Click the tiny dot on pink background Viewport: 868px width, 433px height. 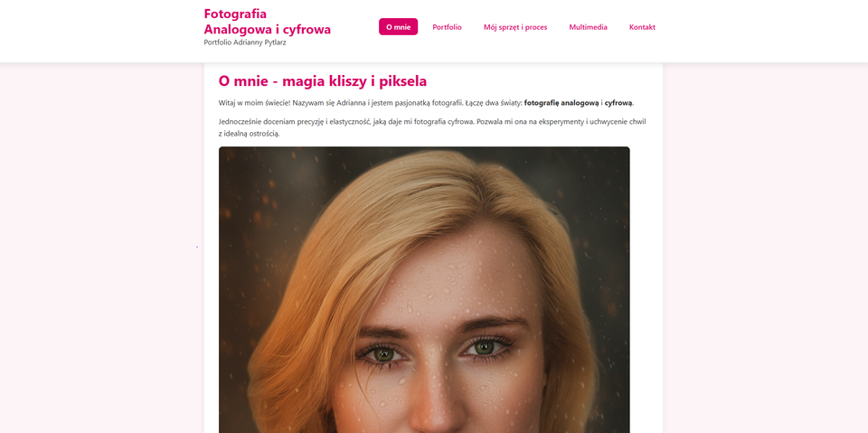click(x=197, y=247)
